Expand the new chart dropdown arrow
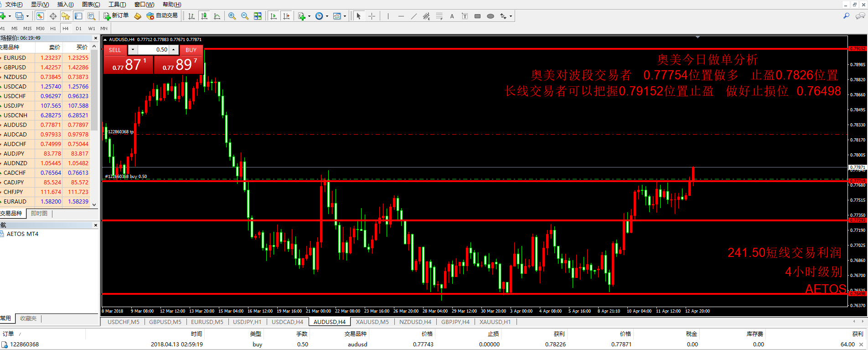 click(x=9, y=16)
